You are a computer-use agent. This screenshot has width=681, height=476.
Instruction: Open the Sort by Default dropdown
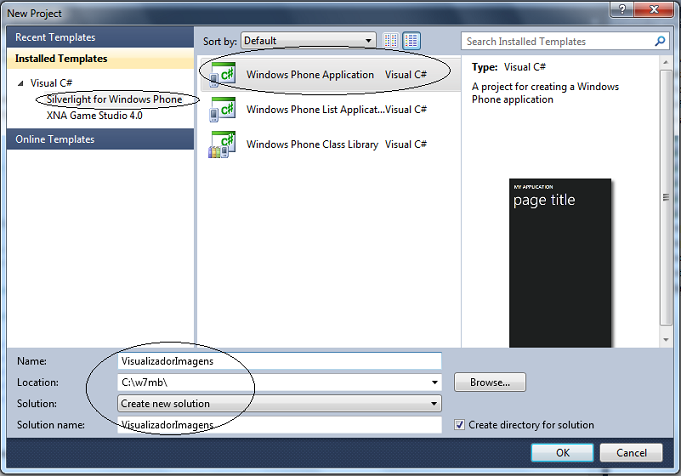pyautogui.click(x=308, y=41)
